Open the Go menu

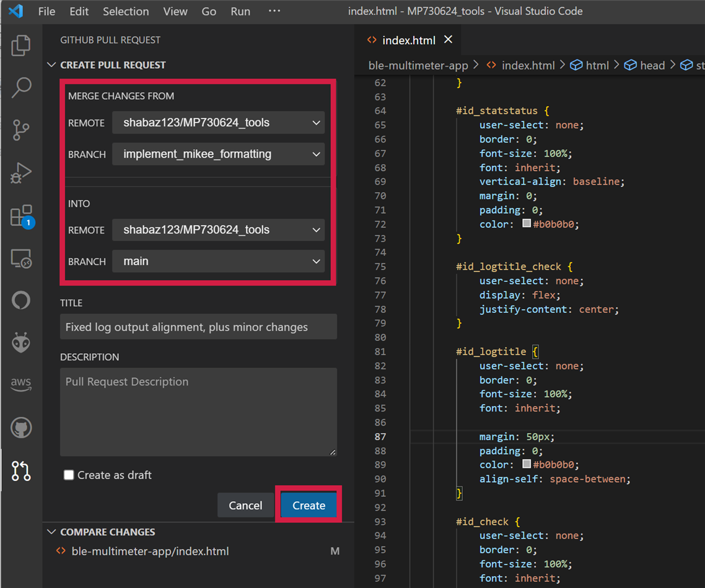[x=209, y=11]
